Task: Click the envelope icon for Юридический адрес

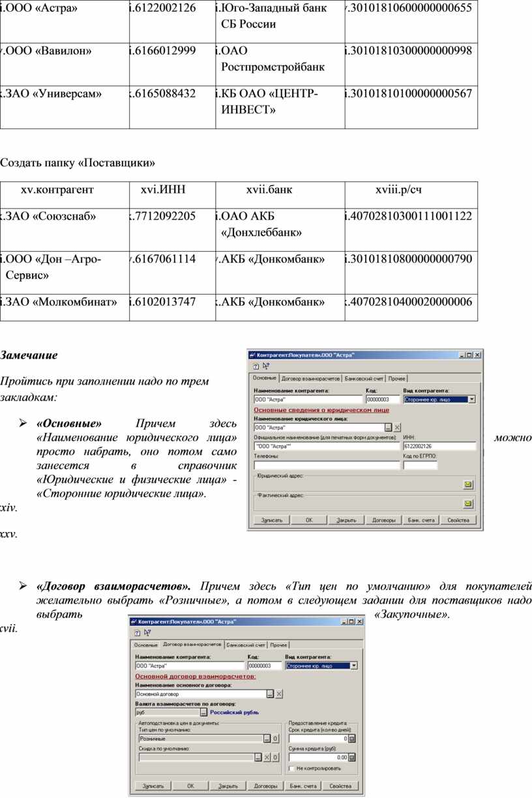Action: 468,484
